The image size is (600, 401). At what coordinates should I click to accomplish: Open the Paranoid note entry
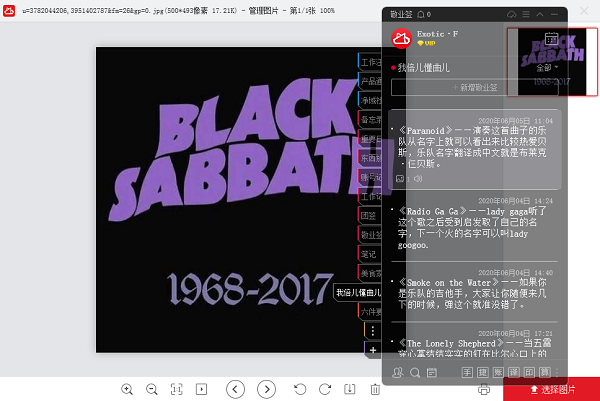pos(475,149)
